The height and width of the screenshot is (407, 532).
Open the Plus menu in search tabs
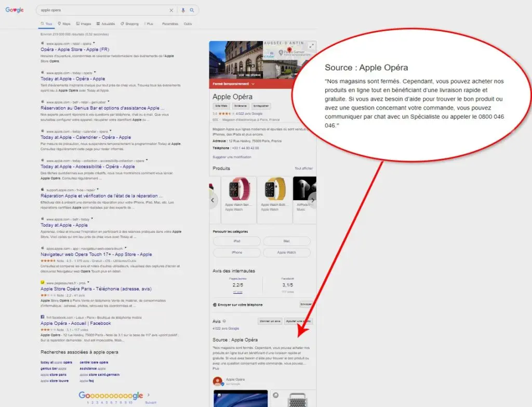[149, 24]
